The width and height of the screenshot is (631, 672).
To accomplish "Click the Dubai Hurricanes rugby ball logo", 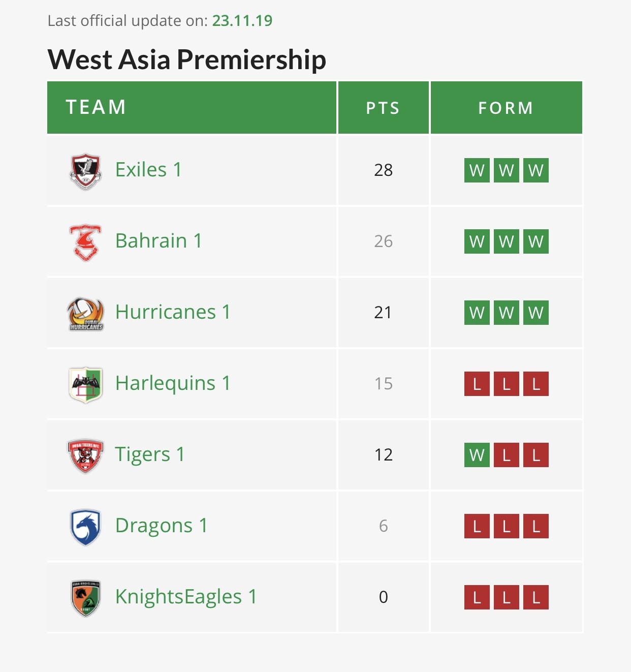I will (86, 314).
